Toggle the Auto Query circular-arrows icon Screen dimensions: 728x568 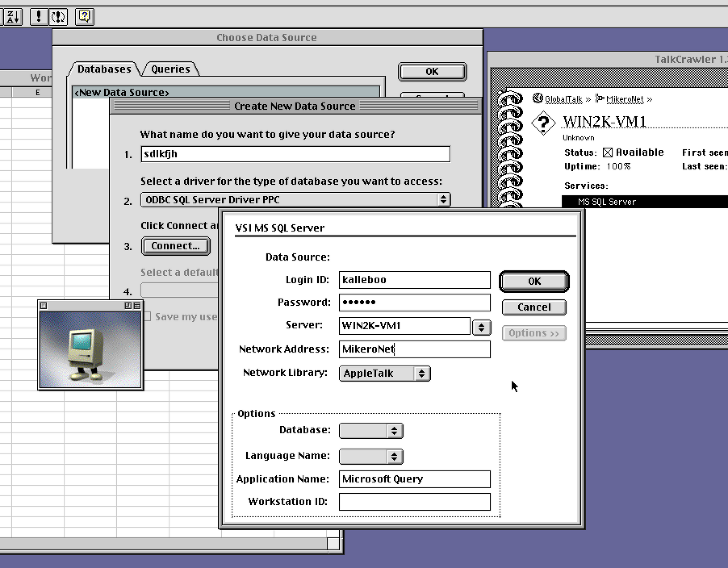(58, 17)
